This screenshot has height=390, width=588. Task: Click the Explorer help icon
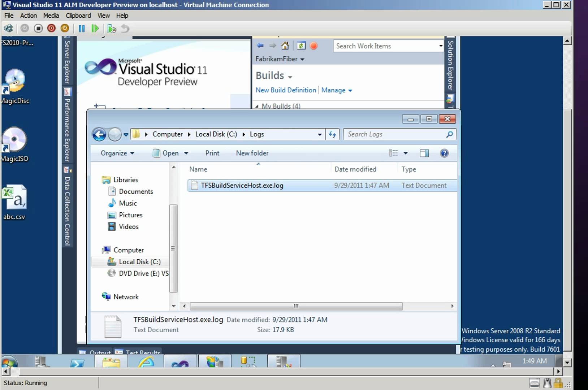click(444, 153)
